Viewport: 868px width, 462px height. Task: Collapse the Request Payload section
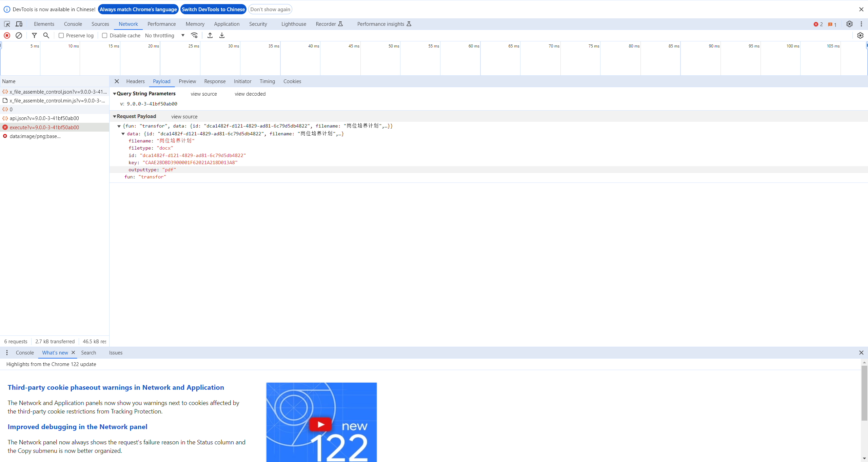pos(115,116)
